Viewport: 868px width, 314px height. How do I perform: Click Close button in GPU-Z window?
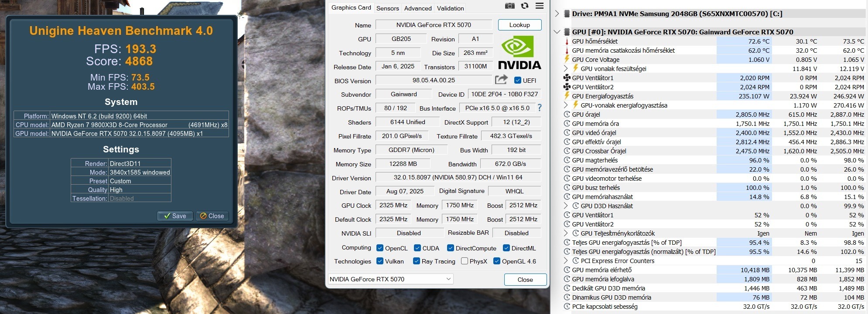click(x=525, y=280)
